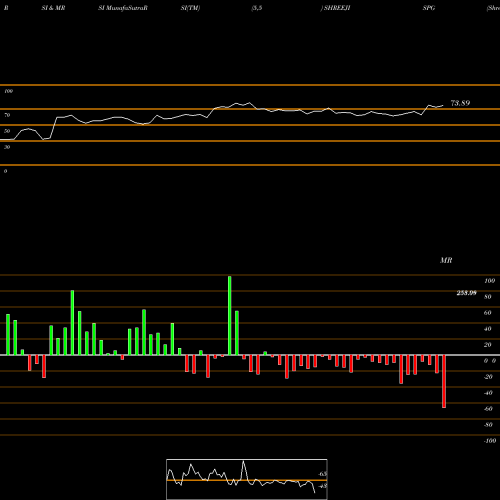Click the RSI axis label 0
Screen dimensions: 500x500
coord(5,171)
